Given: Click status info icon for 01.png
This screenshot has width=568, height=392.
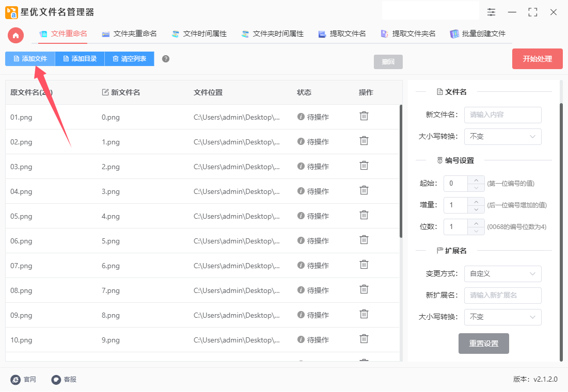Looking at the screenshot, I should (x=301, y=117).
